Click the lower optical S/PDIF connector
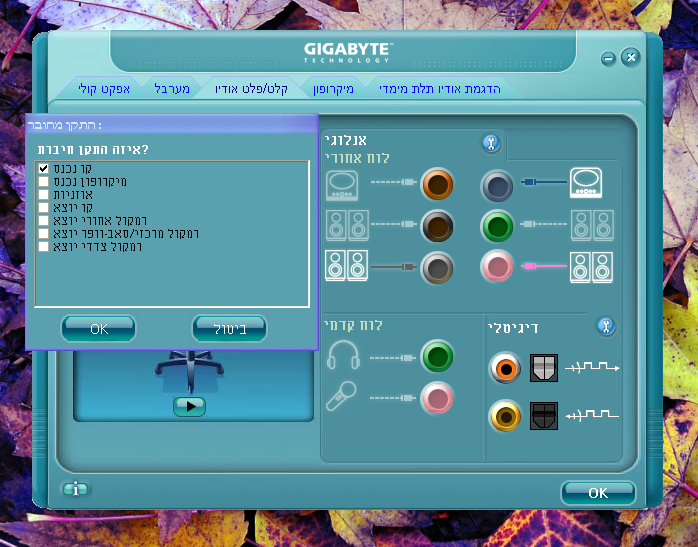This screenshot has height=547, width=698. point(544,416)
